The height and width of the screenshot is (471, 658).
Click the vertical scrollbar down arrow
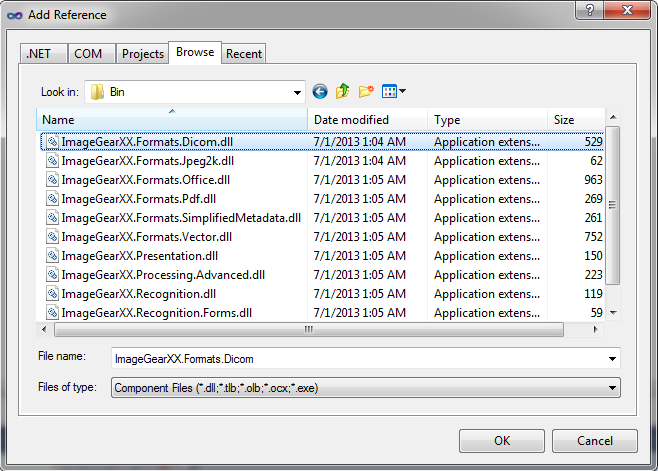tap(613, 313)
